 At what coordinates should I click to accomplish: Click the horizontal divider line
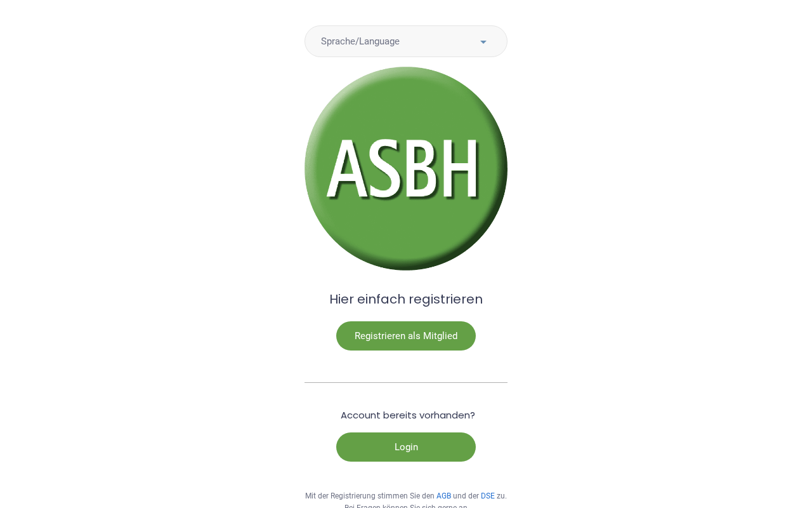click(406, 382)
